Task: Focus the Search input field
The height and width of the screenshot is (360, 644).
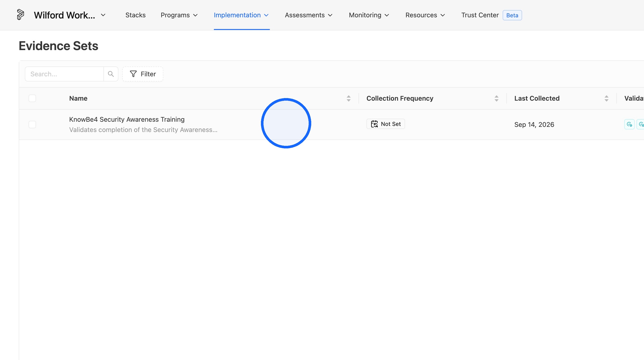Action: pyautogui.click(x=65, y=74)
